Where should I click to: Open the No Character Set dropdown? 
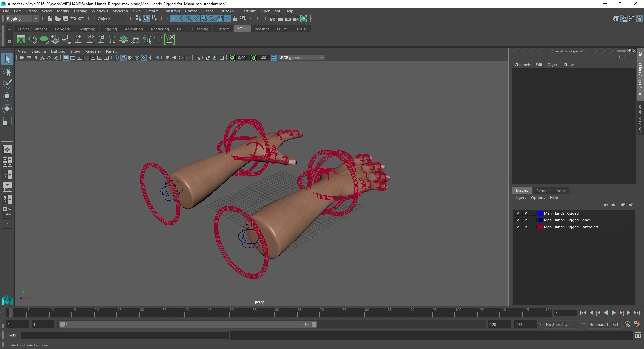point(604,325)
